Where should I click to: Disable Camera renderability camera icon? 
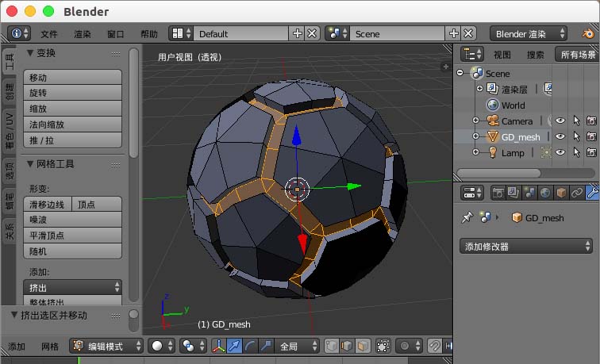coord(591,121)
